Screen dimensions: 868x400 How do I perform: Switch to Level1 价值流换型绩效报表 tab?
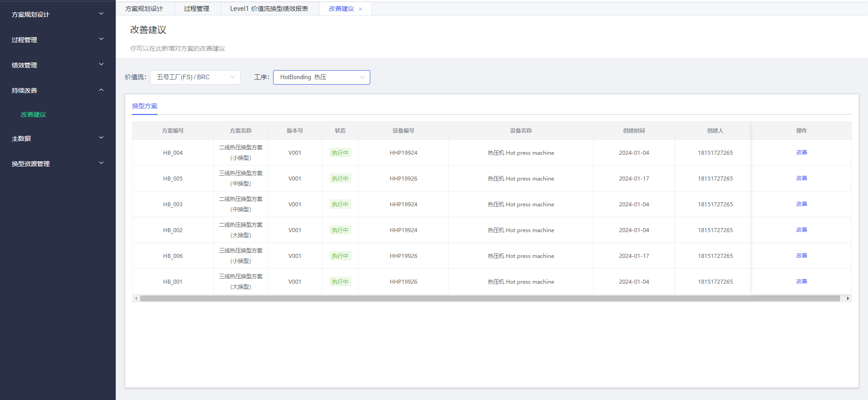click(269, 9)
